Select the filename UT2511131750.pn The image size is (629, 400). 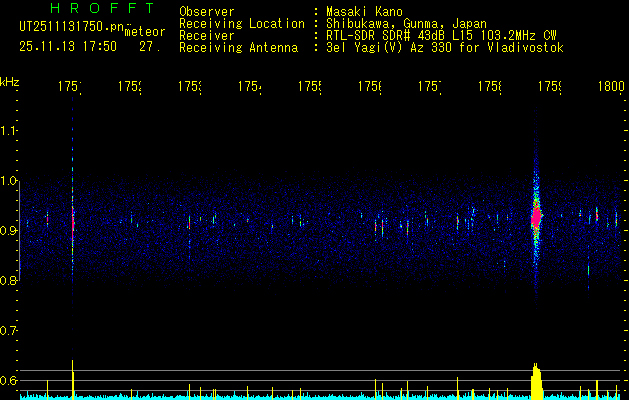pos(72,27)
